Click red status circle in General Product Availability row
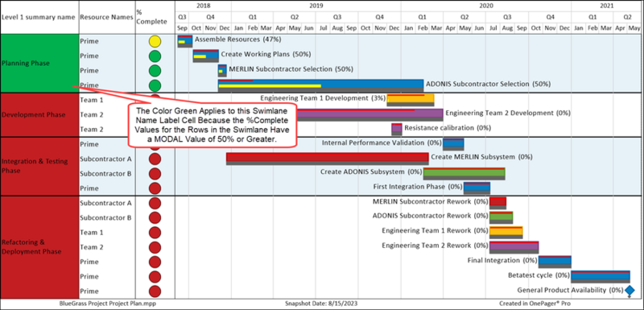Image resolution: width=644 pixels, height=310 pixels. [155, 291]
